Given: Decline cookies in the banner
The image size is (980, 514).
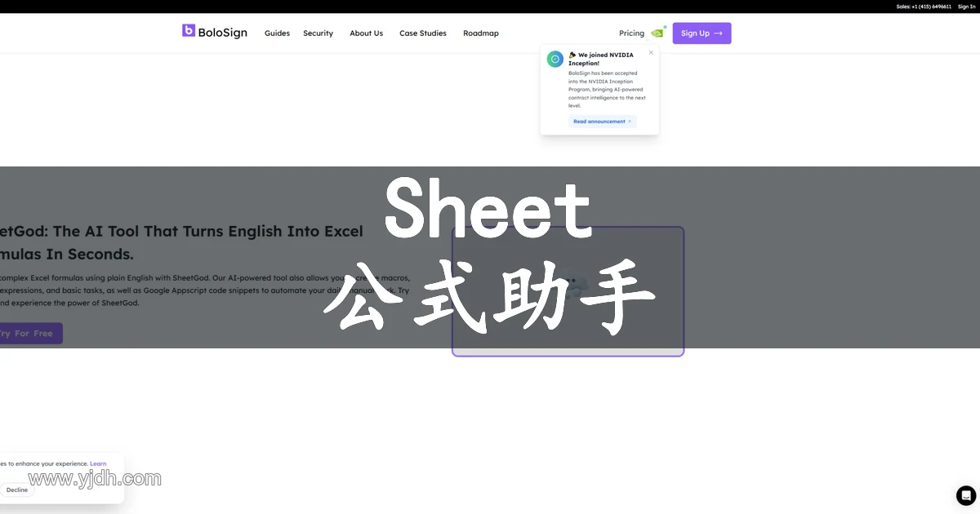Looking at the screenshot, I should (16, 490).
